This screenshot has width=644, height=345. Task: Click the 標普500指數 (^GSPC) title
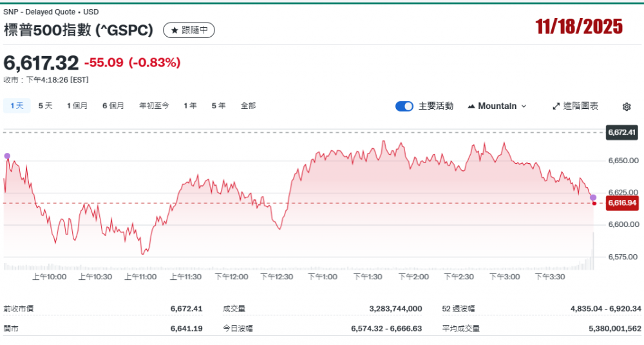(x=79, y=30)
